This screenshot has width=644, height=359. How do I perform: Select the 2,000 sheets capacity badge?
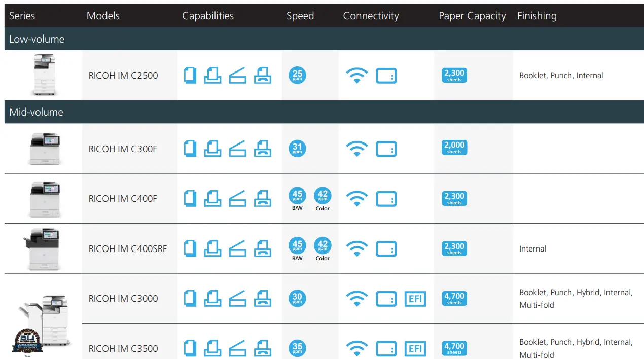tap(454, 148)
